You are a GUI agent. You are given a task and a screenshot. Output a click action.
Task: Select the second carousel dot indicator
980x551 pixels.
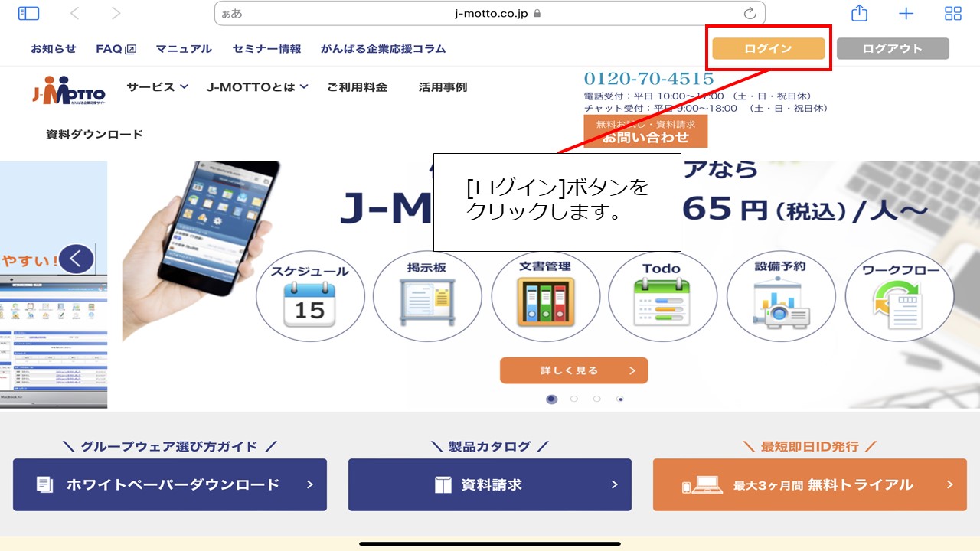point(574,399)
